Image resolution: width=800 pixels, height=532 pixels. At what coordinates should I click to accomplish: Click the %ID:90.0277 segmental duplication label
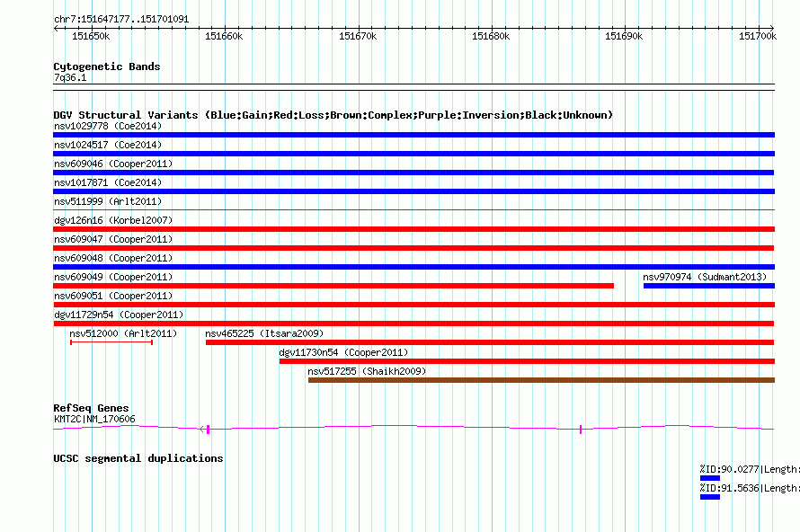pos(750,469)
